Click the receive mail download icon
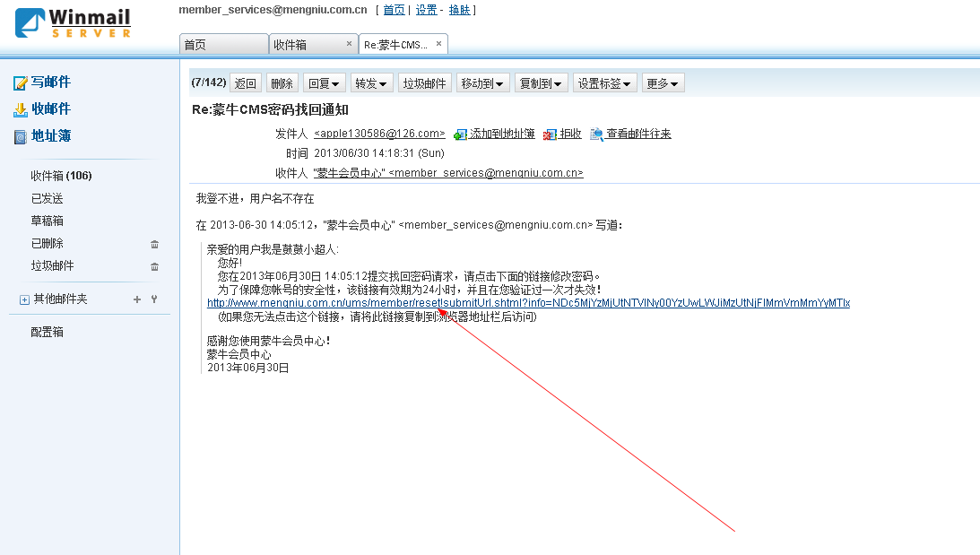The height and width of the screenshot is (555, 980). (21, 109)
